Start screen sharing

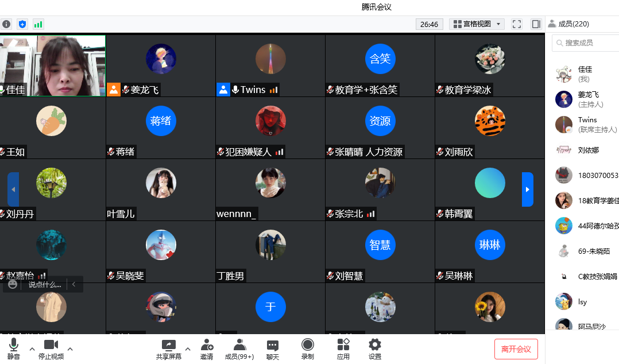(x=169, y=350)
